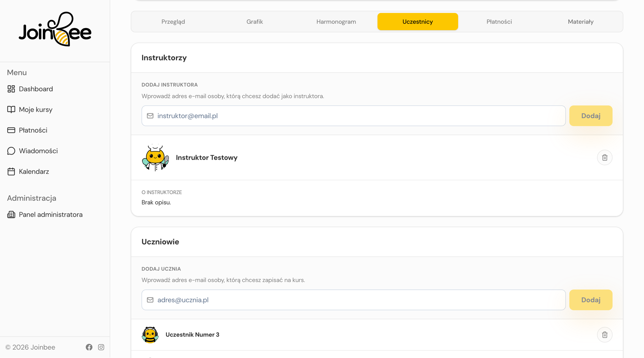Screen dimensions: 644x358
Task: Click Dodaj button for adding student
Action: pyautogui.click(x=591, y=300)
